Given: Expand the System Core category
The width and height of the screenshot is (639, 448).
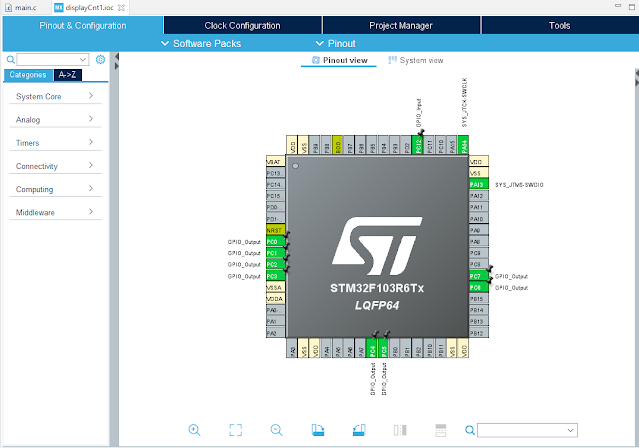Looking at the screenshot, I should click(55, 96).
